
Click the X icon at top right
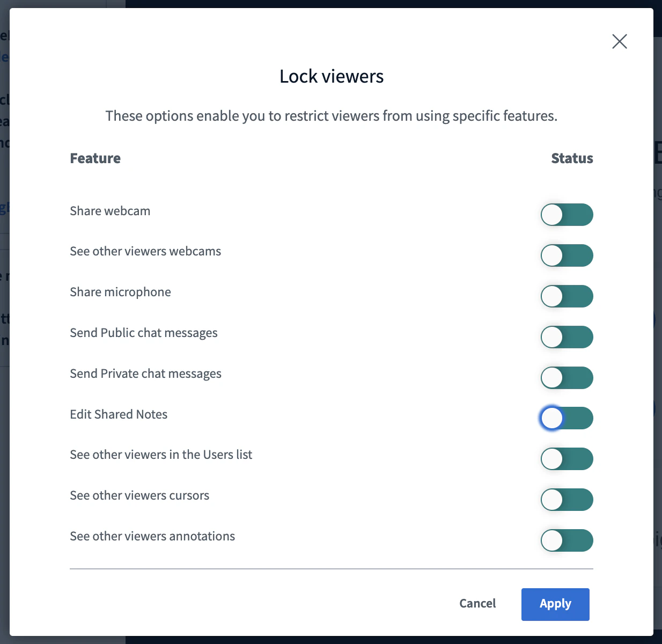(x=620, y=41)
